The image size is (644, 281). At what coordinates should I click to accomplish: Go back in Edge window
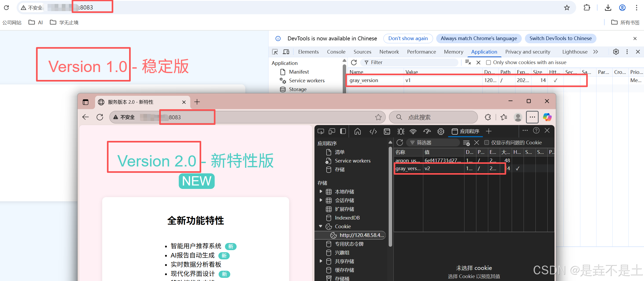pos(86,117)
